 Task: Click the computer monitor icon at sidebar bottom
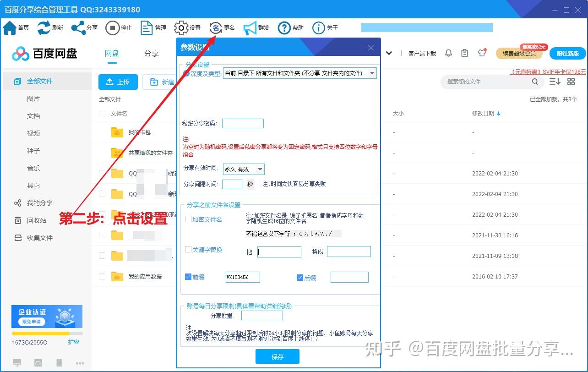tap(17, 363)
